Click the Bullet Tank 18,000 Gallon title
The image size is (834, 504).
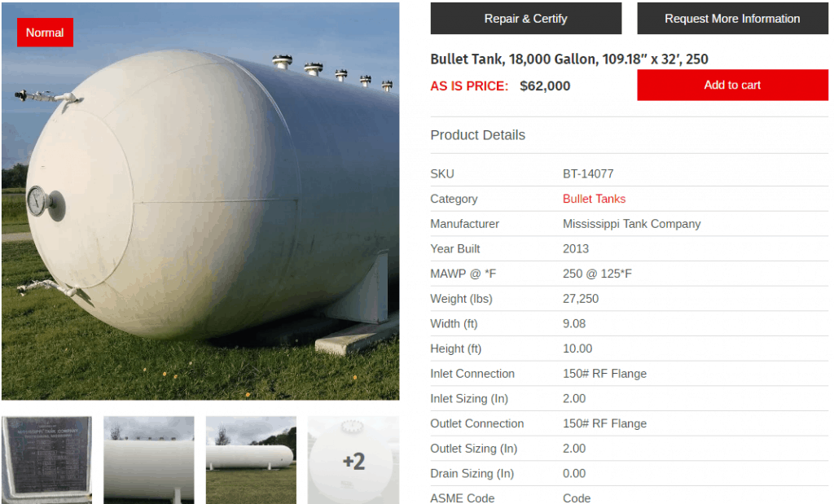point(569,59)
